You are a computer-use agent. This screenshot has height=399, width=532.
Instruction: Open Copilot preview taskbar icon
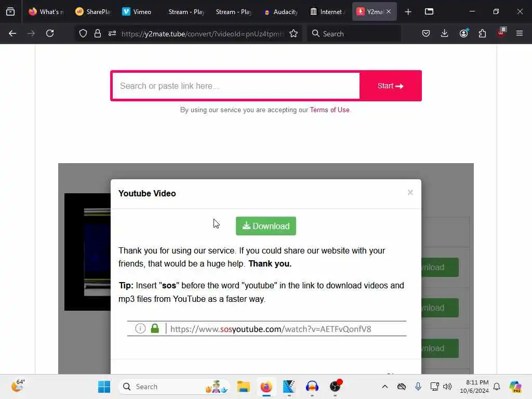point(515,387)
